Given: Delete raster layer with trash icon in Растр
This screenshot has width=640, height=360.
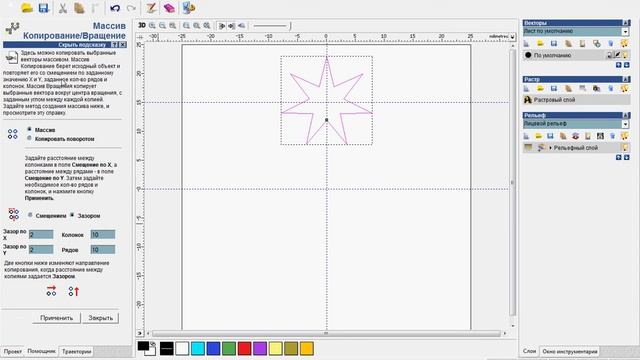Looking at the screenshot, I should [611, 88].
